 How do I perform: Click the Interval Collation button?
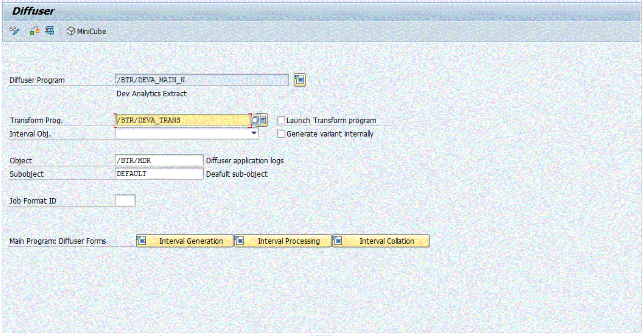pyautogui.click(x=381, y=241)
